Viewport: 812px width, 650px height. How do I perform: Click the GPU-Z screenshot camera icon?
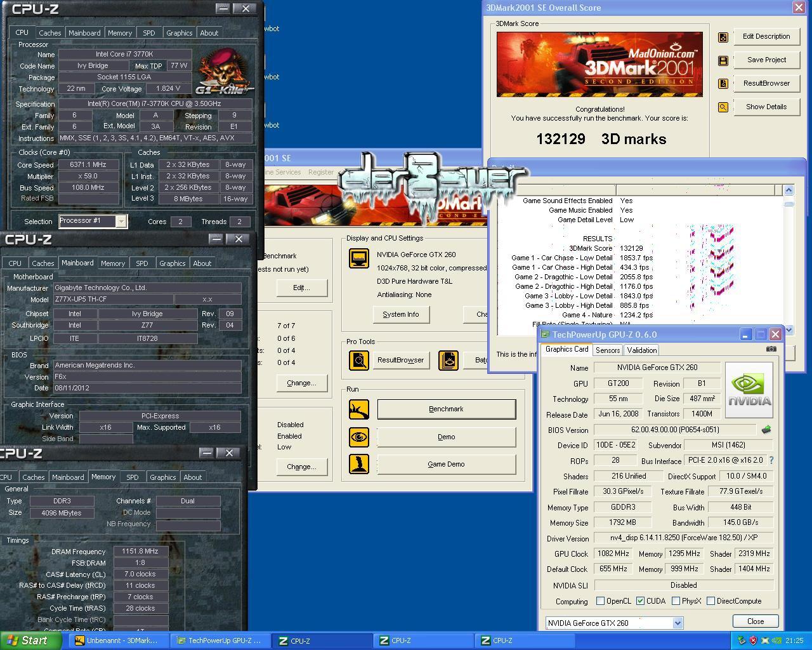pos(771,348)
